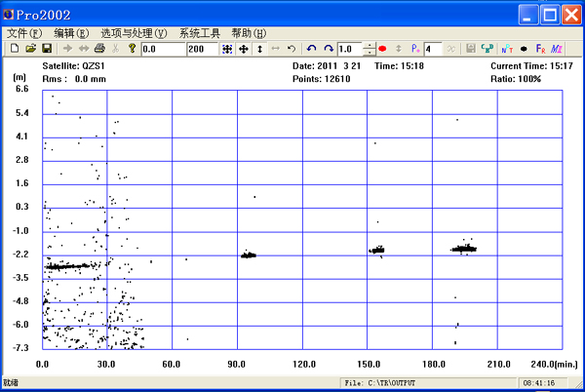Click the input field showing 4

coord(433,49)
